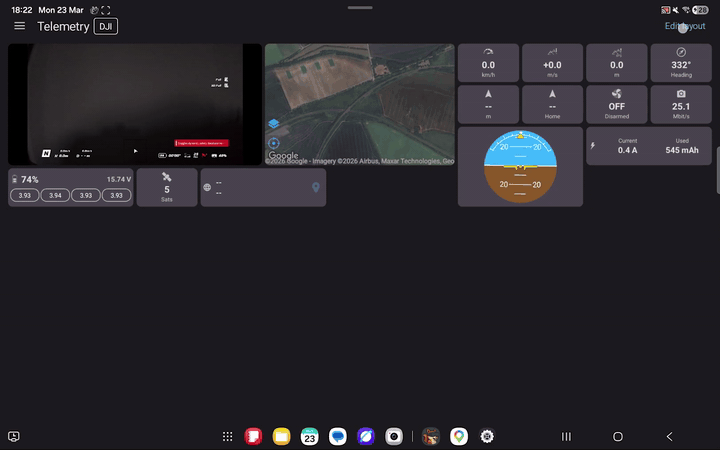The height and width of the screenshot is (450, 720).
Task: Tap the artificial horizon attitude indicator
Action: 520,167
